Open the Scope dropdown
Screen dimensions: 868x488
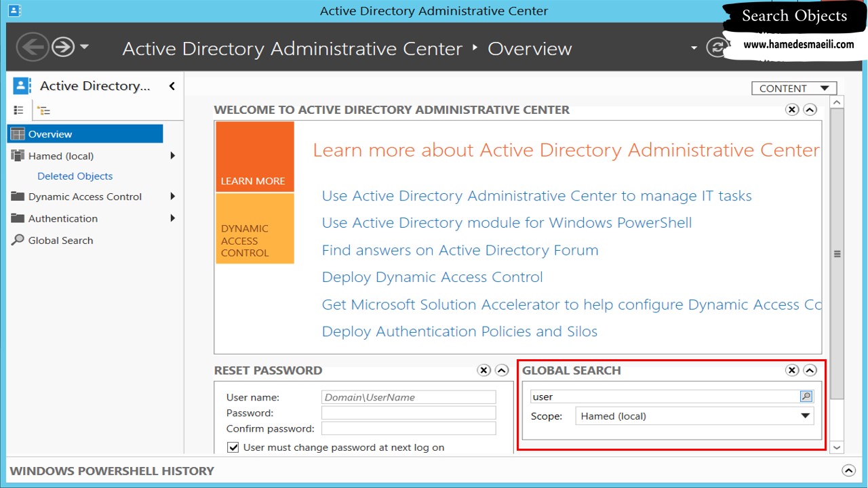694,416
